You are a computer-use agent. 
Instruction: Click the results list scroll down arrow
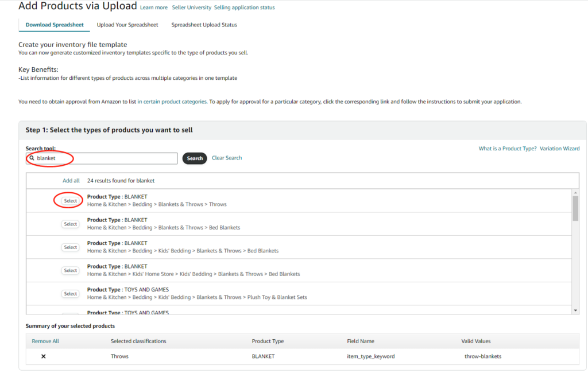pos(575,310)
